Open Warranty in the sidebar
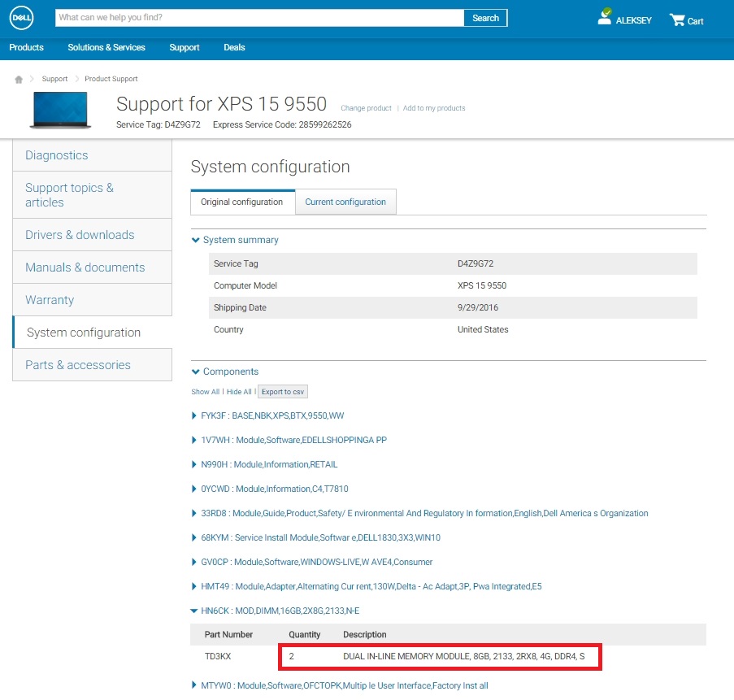This screenshot has height=700, width=734. point(92,300)
